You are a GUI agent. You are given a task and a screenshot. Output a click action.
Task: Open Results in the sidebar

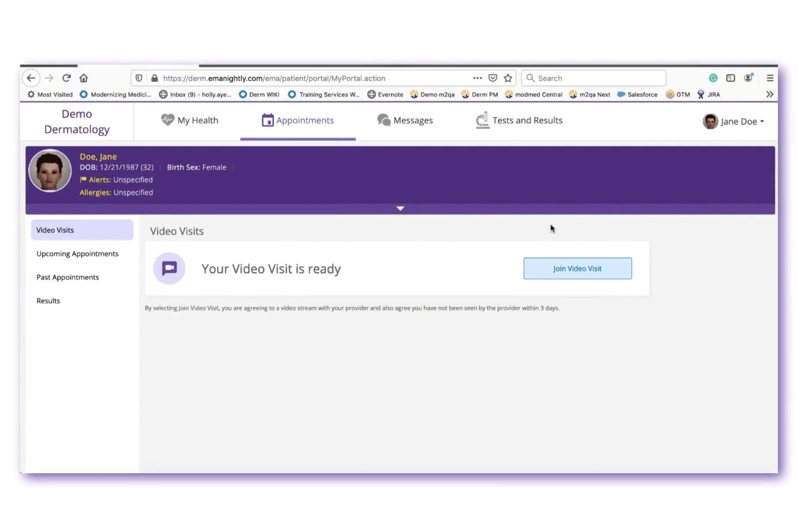tap(49, 301)
